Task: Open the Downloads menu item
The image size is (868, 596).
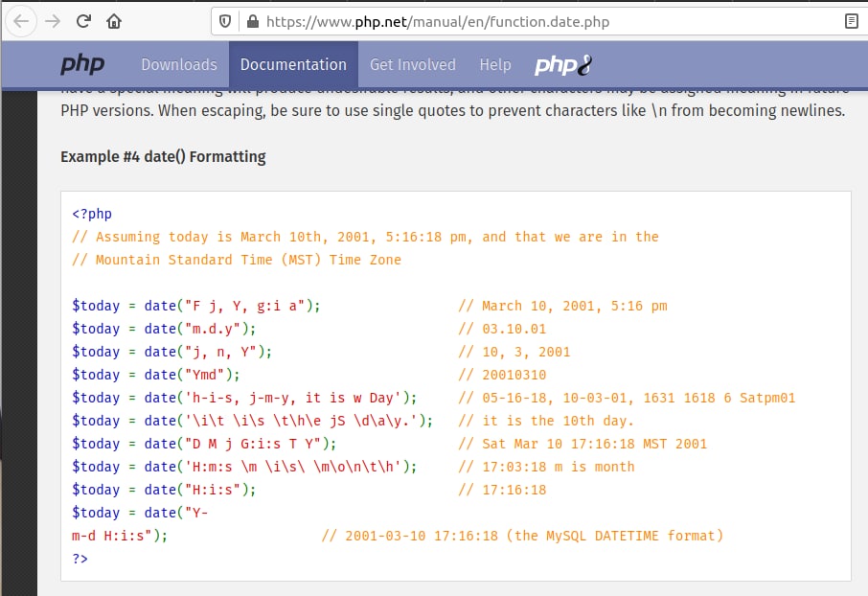Action: pyautogui.click(x=179, y=65)
